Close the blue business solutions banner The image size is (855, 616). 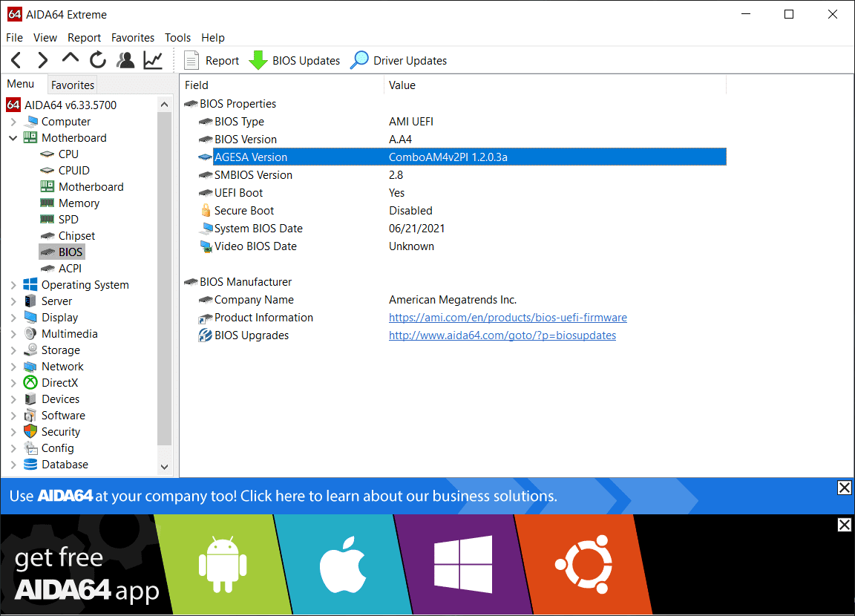click(x=844, y=488)
